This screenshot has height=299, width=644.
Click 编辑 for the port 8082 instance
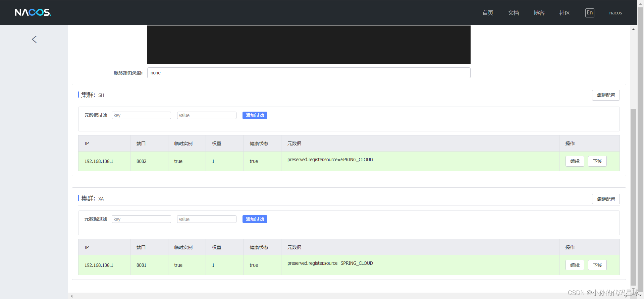[575, 161]
